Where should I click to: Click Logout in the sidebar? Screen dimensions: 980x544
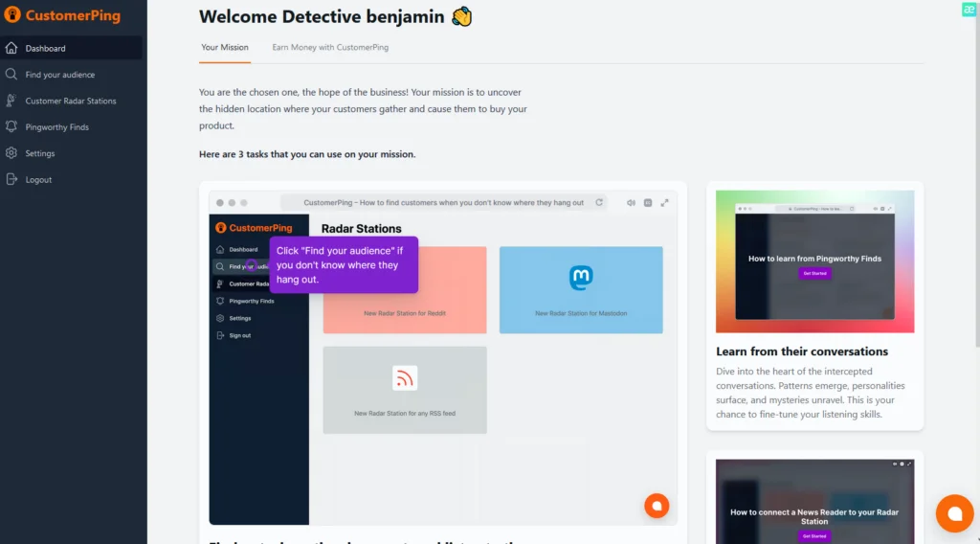(72, 179)
